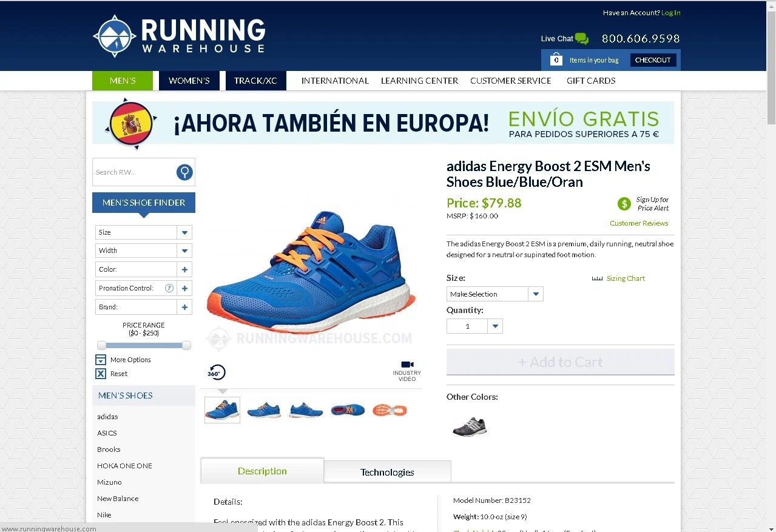Click Sign Up for Price Alert
Image resolution: width=776 pixels, height=532 pixels.
click(652, 204)
